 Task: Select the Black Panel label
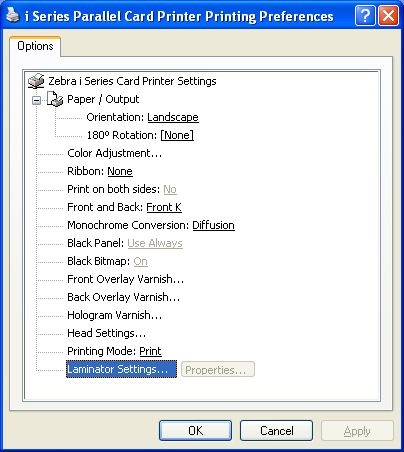[x=96, y=243]
